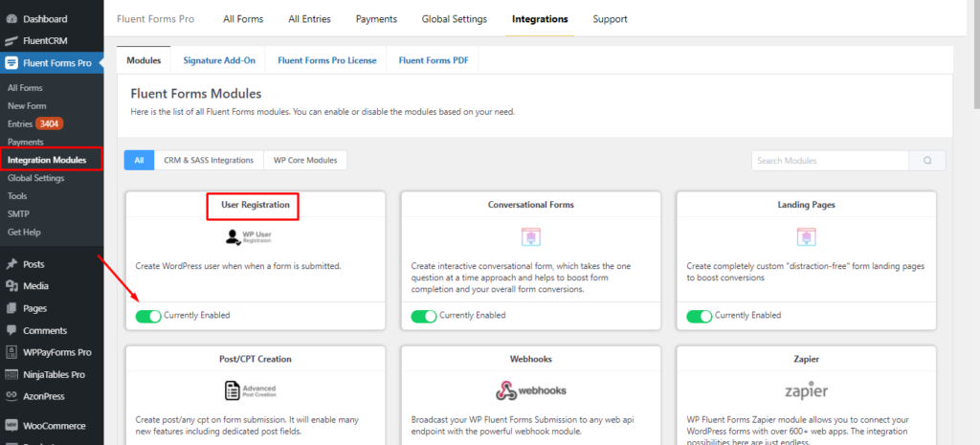Open the Dashboard icon in sidebar

coord(11,19)
